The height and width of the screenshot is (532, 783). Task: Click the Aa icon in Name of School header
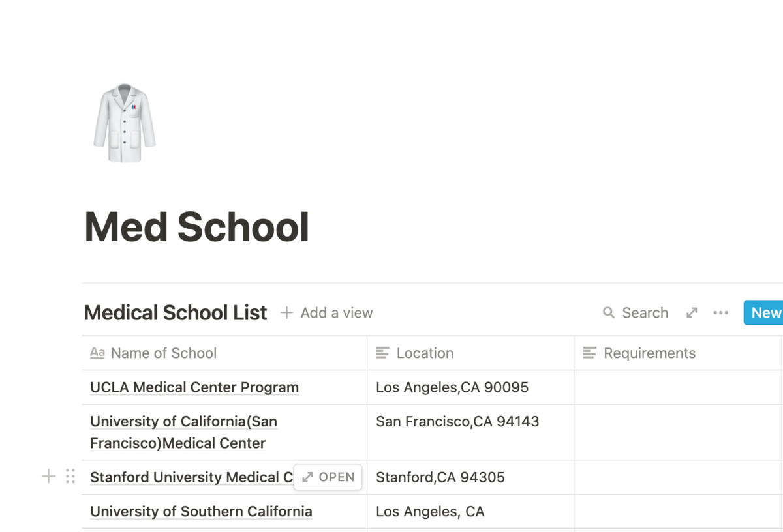coord(97,353)
